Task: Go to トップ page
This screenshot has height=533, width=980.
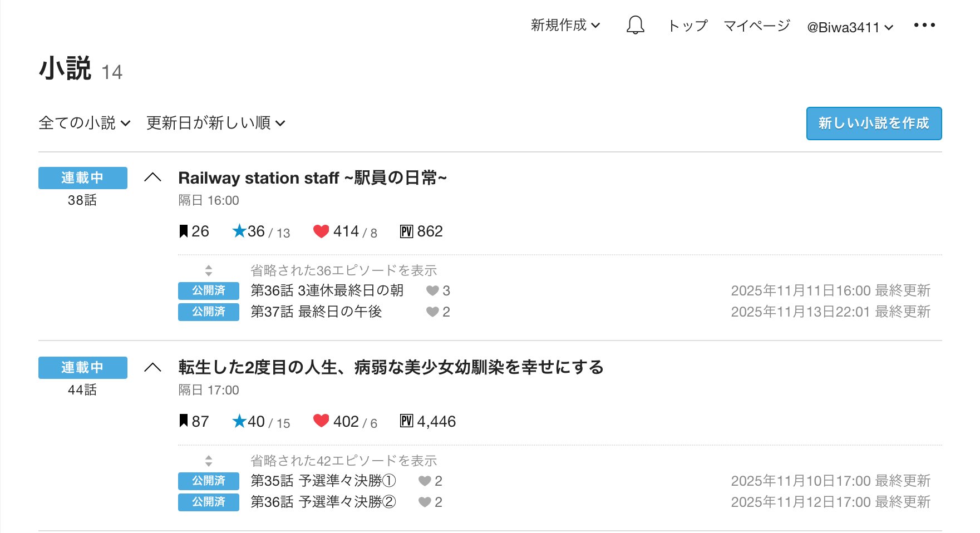Action: point(688,26)
